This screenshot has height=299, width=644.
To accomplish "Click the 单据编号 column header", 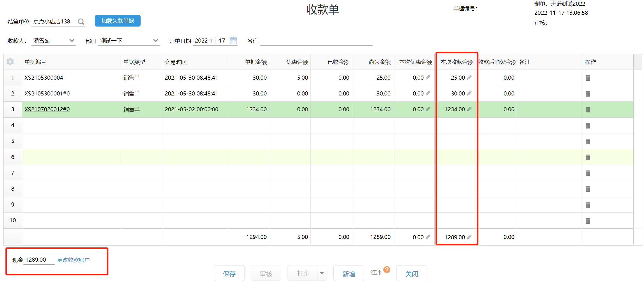I will [71, 62].
